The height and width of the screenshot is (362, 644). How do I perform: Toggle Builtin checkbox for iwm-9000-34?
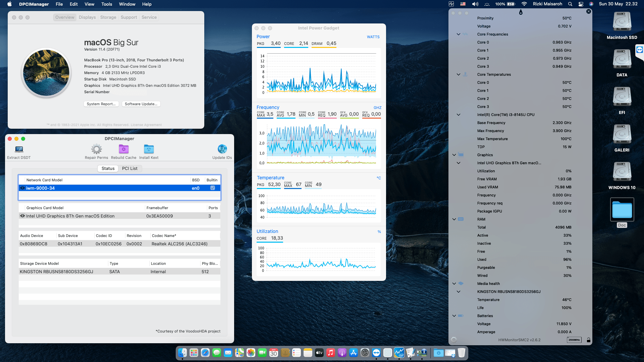213,188
